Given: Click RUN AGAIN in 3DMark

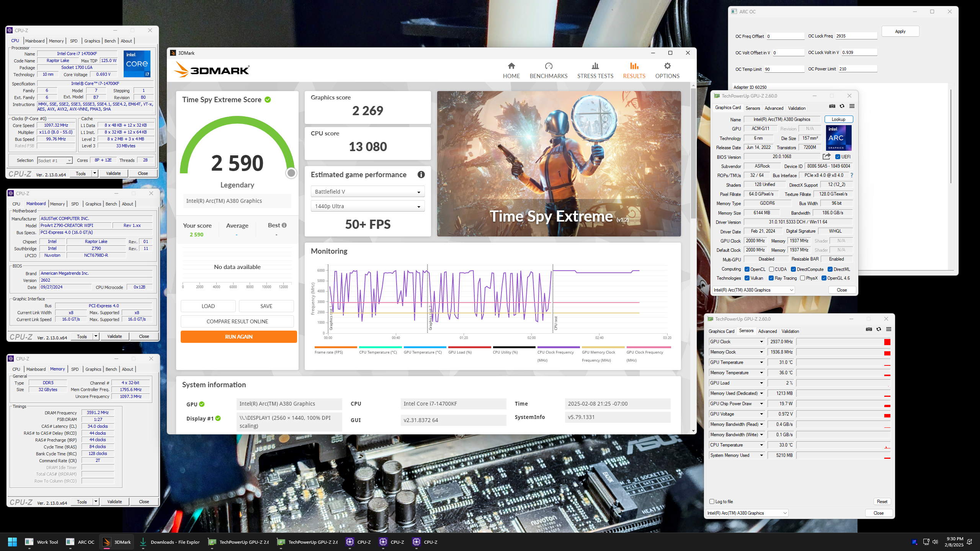Looking at the screenshot, I should pyautogui.click(x=238, y=337).
